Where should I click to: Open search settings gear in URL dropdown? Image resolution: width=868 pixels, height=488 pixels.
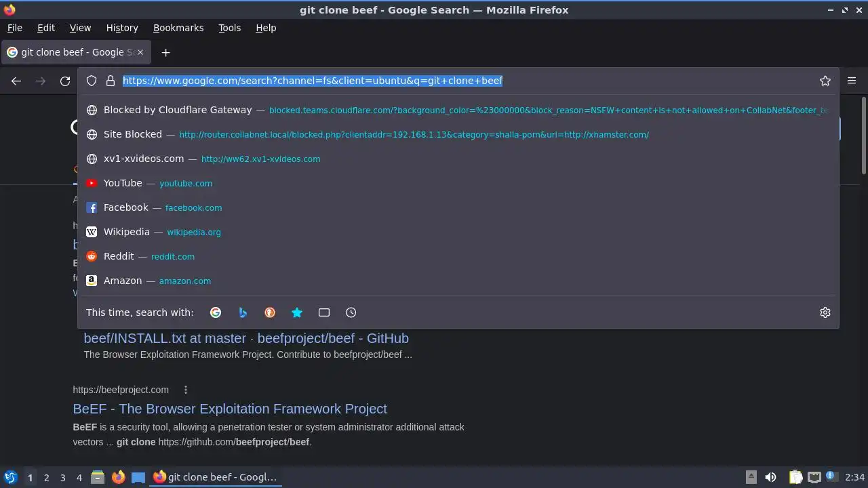pyautogui.click(x=825, y=312)
